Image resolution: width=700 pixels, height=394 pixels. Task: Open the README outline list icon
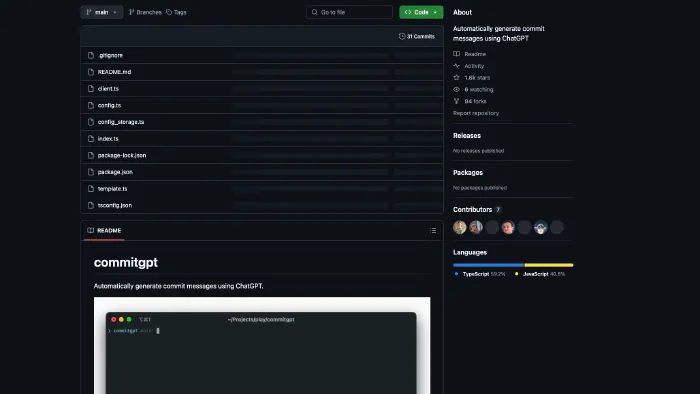pos(433,230)
